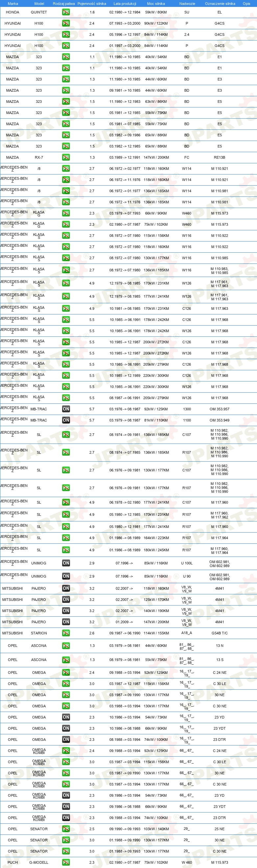The width and height of the screenshot is (257, 868).
Task: Select the 180kW / 245KM power cell
Action: tap(156, 550)
